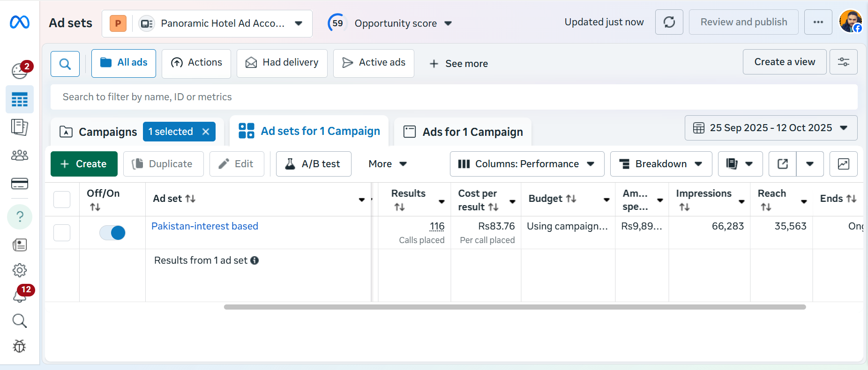
Task: Open the notifications bell icon
Action: pyautogui.click(x=19, y=296)
